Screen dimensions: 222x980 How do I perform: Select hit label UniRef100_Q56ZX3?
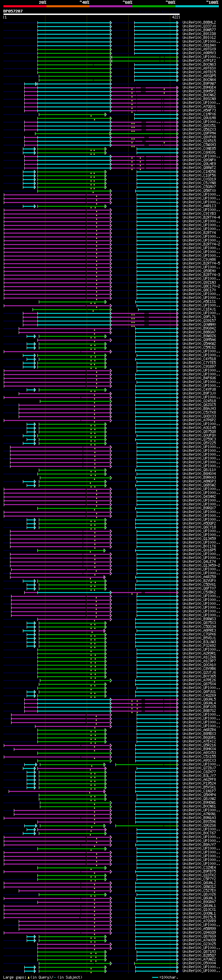pos(199,129)
